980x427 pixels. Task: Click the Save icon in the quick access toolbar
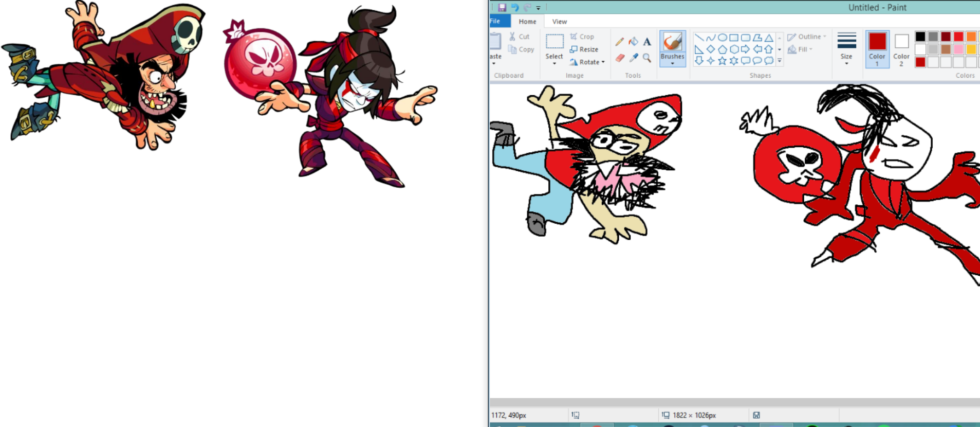click(502, 7)
